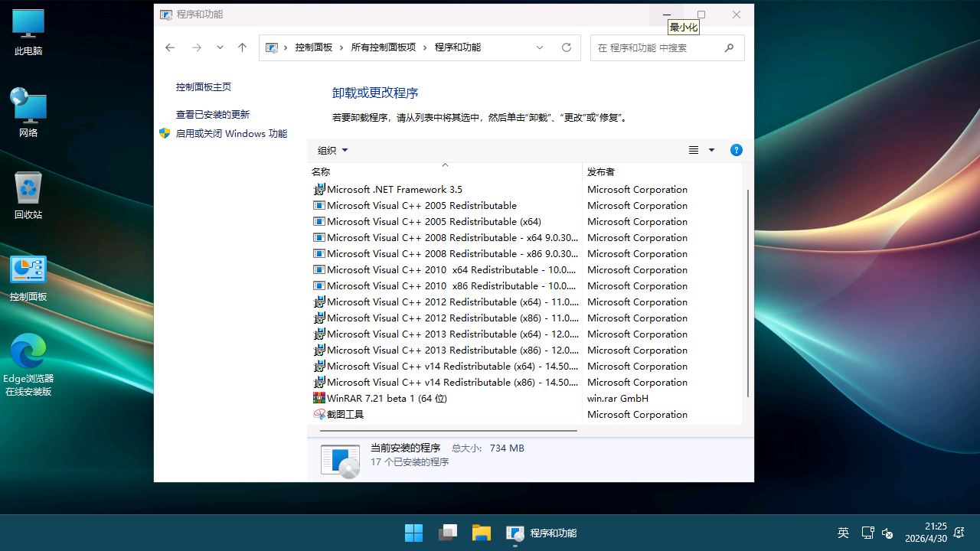
Task: Click the display tray icon
Action: point(867,533)
